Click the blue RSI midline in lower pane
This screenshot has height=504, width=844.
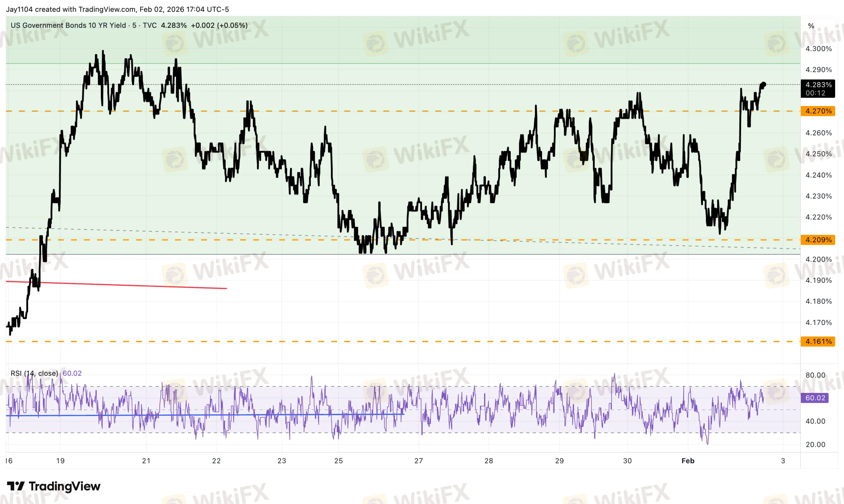(x=204, y=415)
